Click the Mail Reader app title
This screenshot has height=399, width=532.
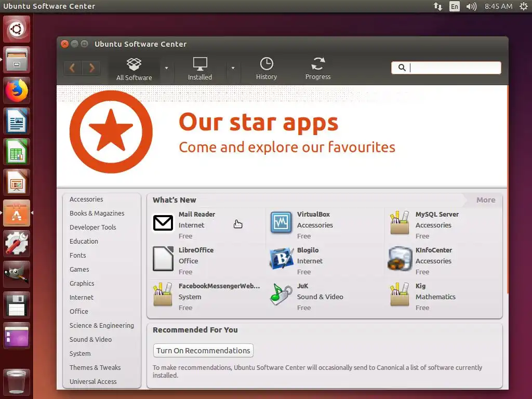197,214
